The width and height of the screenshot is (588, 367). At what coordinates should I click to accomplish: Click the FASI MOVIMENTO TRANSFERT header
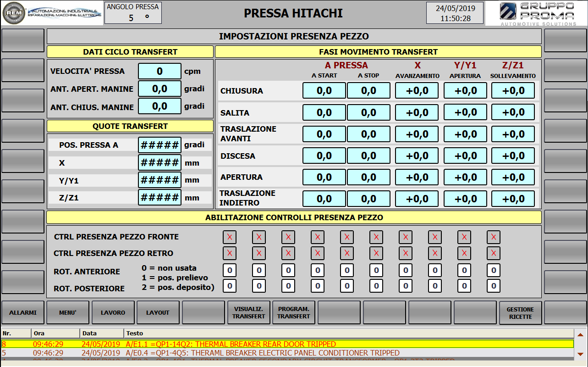(x=379, y=52)
